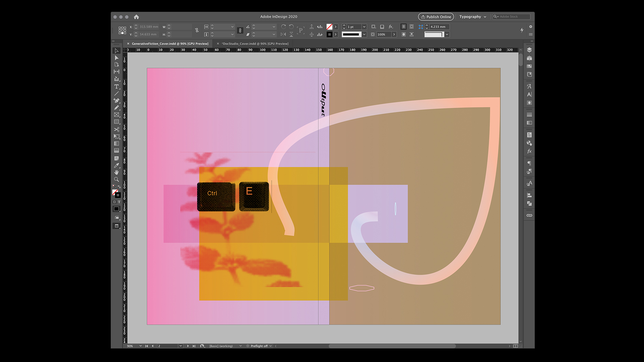The width and height of the screenshot is (644, 362).
Task: Open the Layers panel icon
Action: 529,50
